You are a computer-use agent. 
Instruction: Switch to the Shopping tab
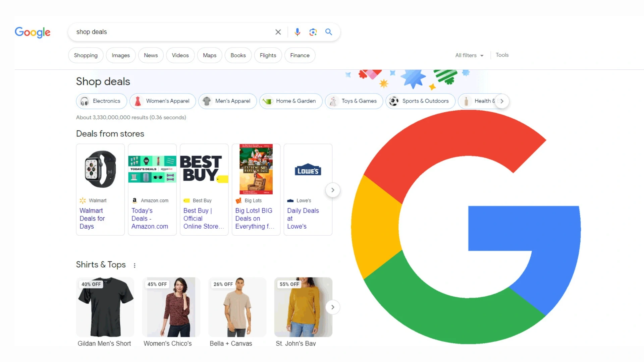(x=86, y=55)
